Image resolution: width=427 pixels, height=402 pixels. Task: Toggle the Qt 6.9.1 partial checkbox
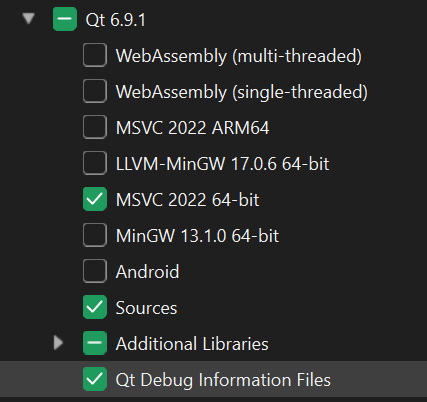point(65,19)
